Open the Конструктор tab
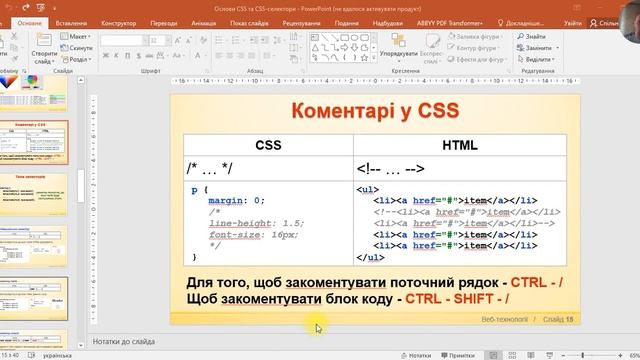 coord(118,23)
